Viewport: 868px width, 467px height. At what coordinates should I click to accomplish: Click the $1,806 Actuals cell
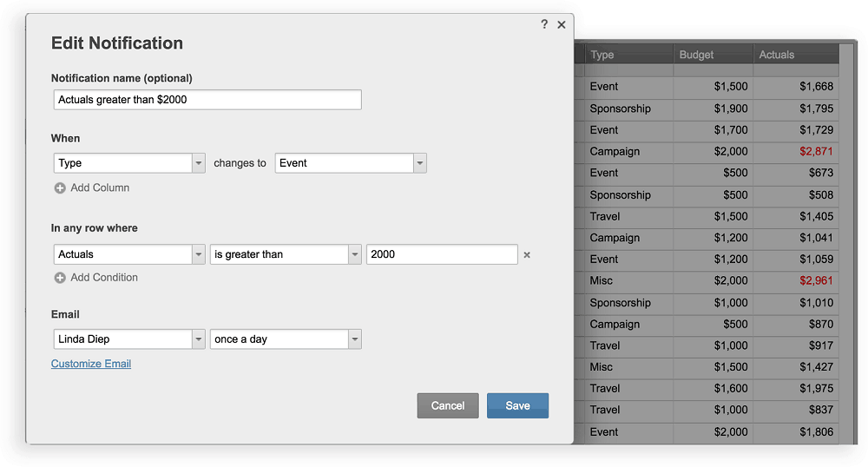tap(796, 432)
